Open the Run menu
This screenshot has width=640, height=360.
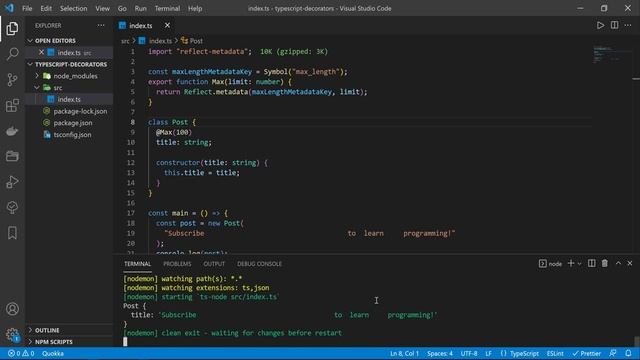click(x=140, y=8)
